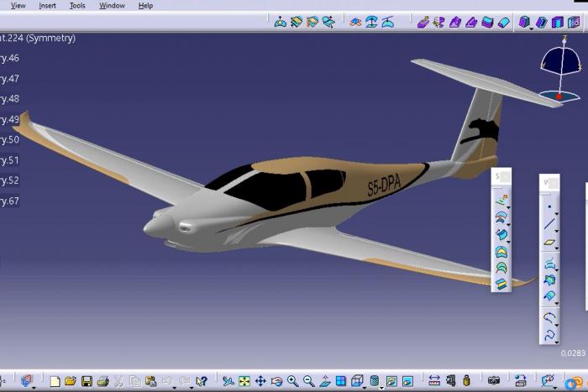Select Symmetry.52 in the specification tree
This screenshot has width=588, height=392.
pyautogui.click(x=10, y=180)
